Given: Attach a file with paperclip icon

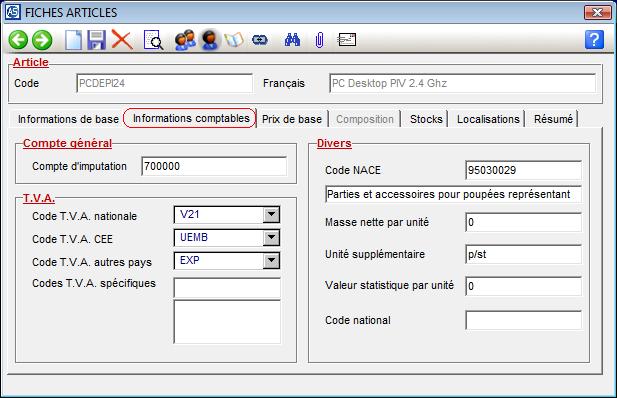Looking at the screenshot, I should (x=320, y=40).
